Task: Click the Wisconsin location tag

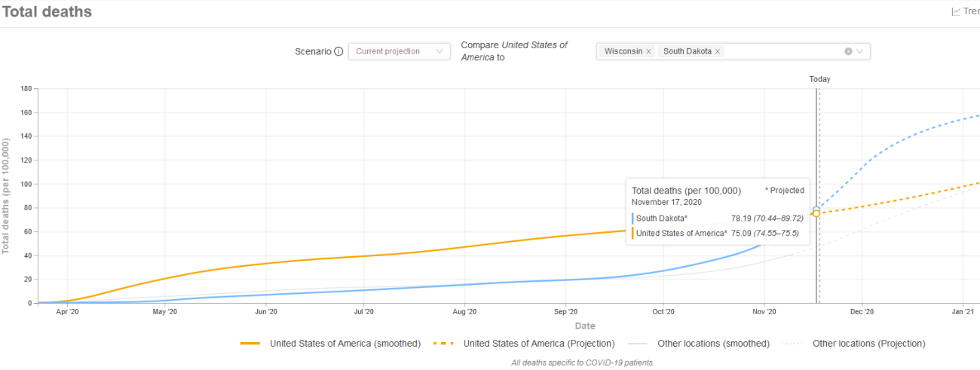Action: coord(623,52)
